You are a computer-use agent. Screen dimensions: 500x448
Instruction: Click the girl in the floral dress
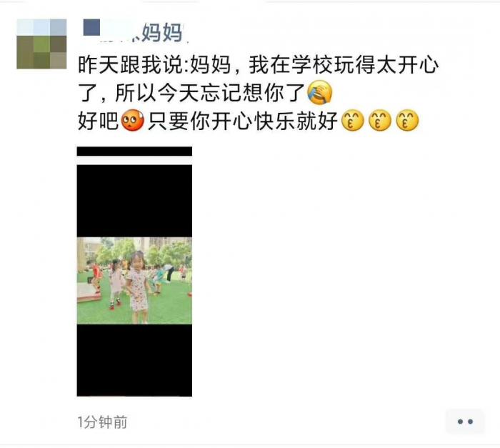pyautogui.click(x=138, y=286)
